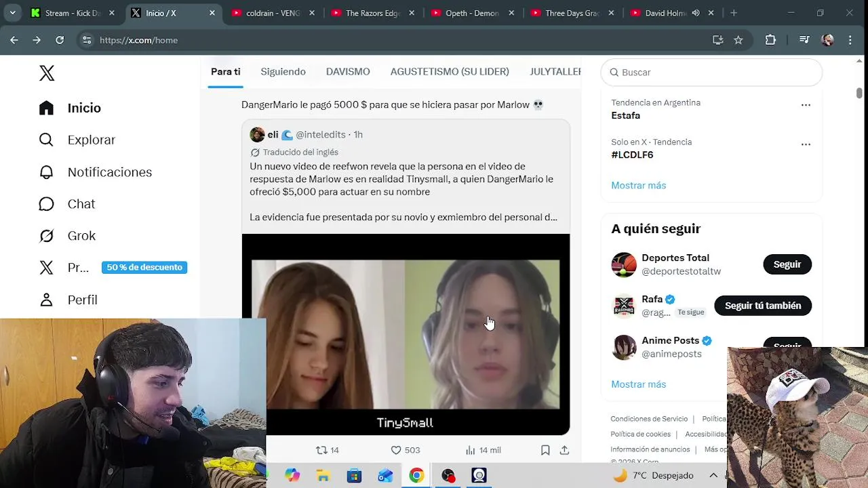868x488 pixels.
Task: Show hidden tray icons chevron
Action: [713, 475]
